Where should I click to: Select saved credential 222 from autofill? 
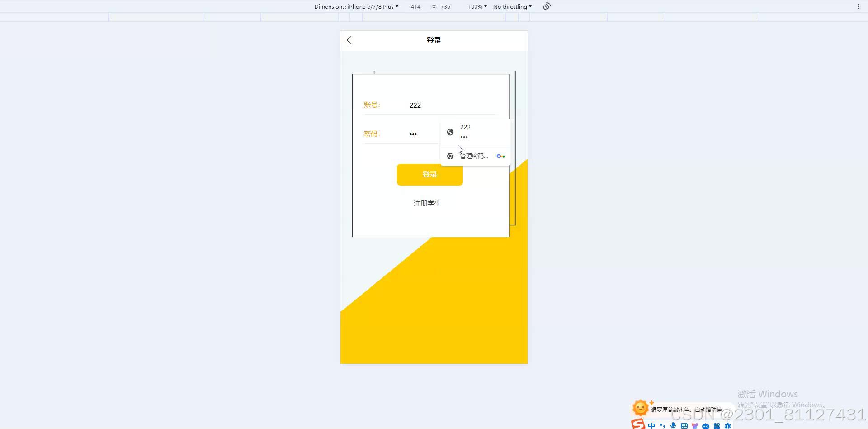pos(476,132)
